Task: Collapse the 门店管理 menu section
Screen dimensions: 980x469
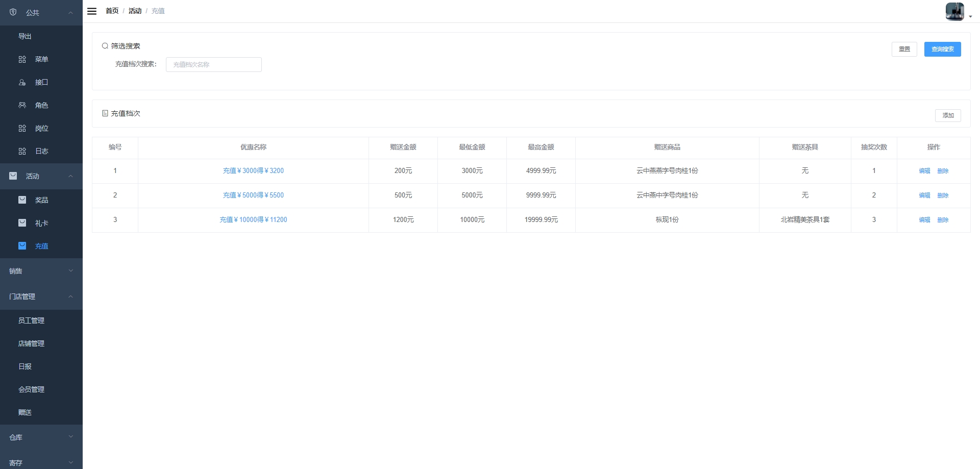Action: point(41,297)
